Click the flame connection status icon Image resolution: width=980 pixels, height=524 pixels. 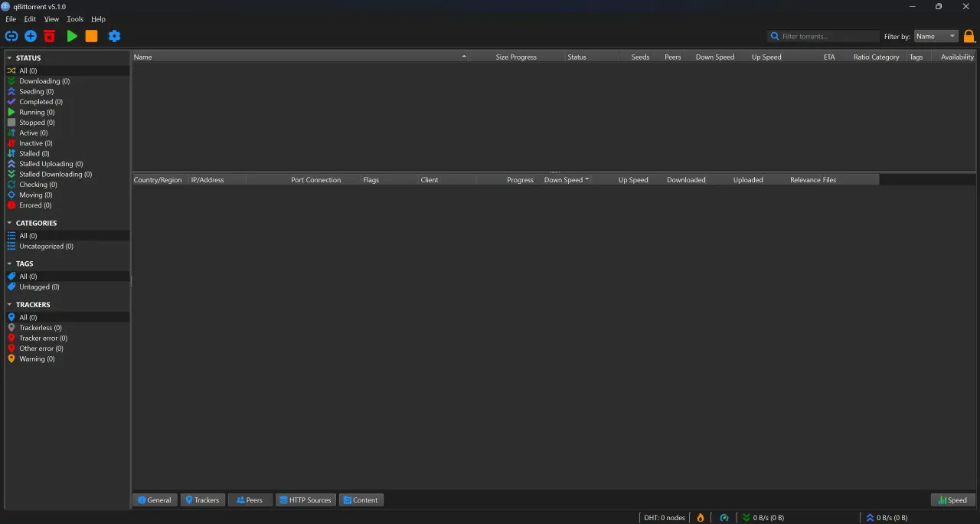[701, 518]
